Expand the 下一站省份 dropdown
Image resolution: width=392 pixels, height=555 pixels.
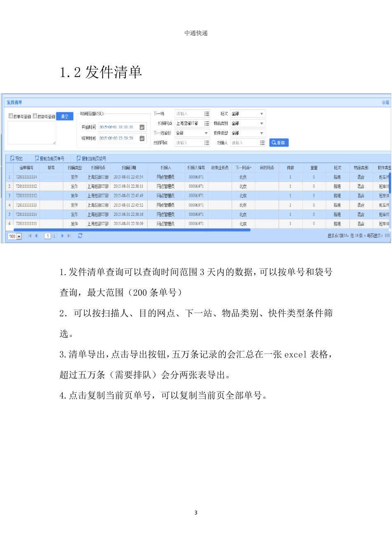click(206, 133)
